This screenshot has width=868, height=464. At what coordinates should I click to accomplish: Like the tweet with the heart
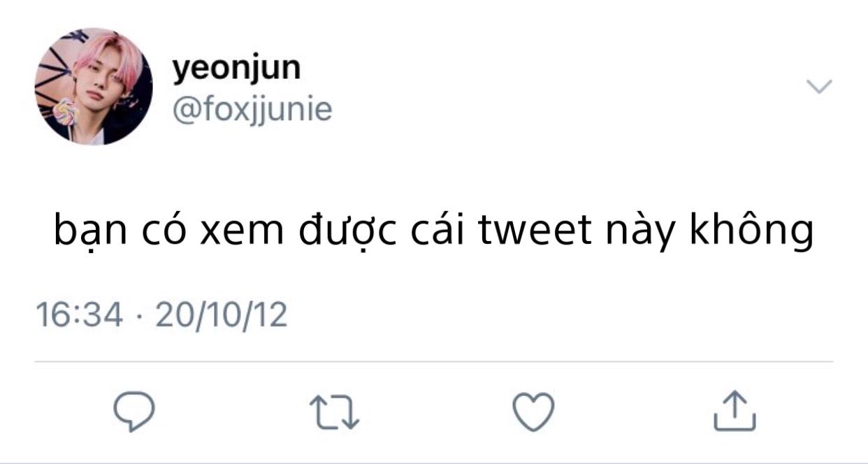pos(534,411)
